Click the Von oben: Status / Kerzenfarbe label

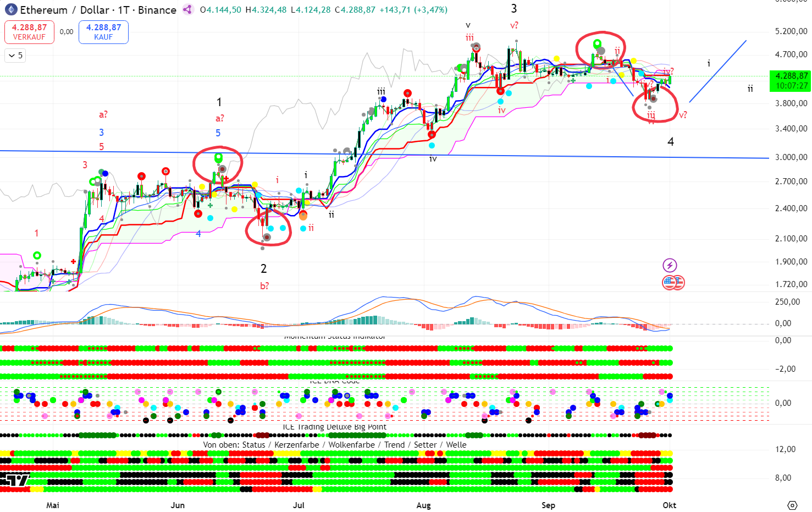[334, 444]
